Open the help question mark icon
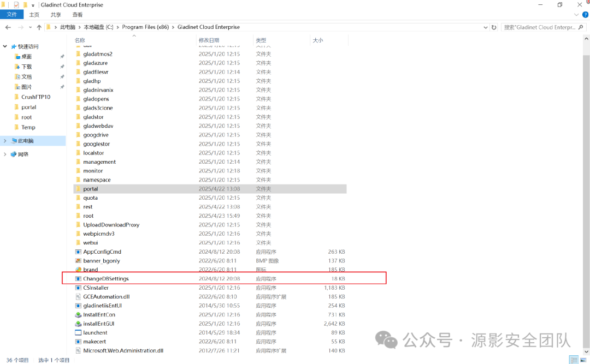The width and height of the screenshot is (590, 364). pyautogui.click(x=585, y=15)
